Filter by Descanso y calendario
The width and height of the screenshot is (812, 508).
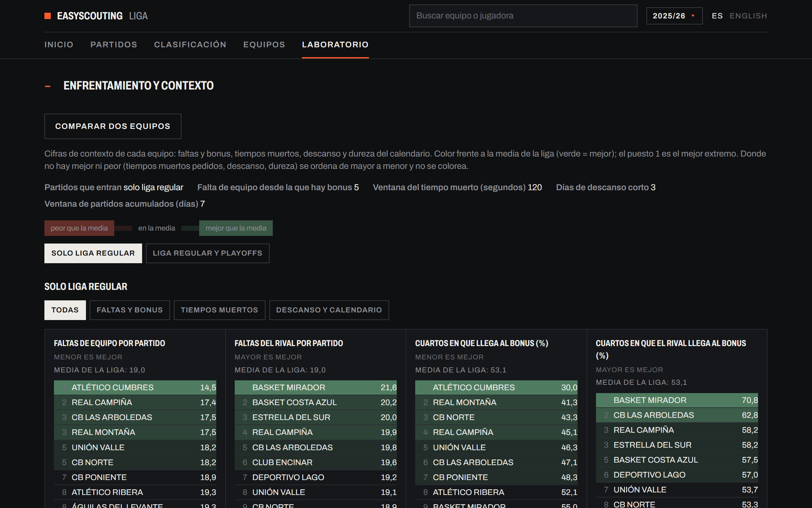[x=329, y=310]
